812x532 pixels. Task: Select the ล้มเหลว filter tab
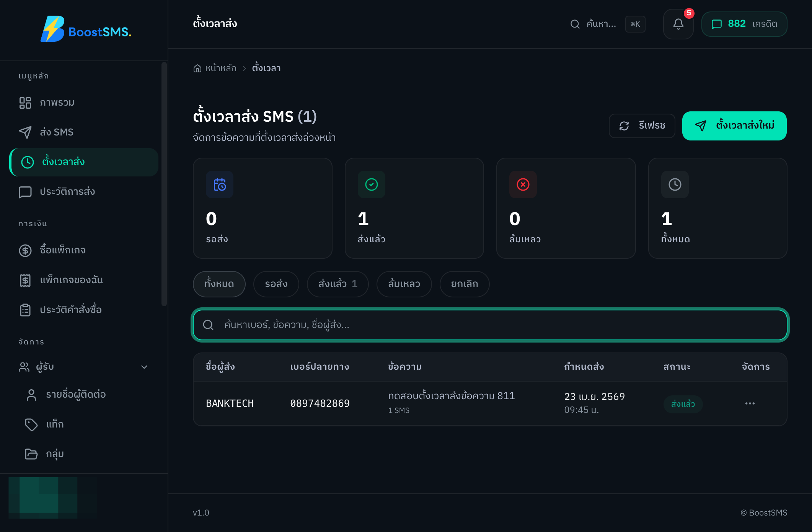(x=404, y=284)
